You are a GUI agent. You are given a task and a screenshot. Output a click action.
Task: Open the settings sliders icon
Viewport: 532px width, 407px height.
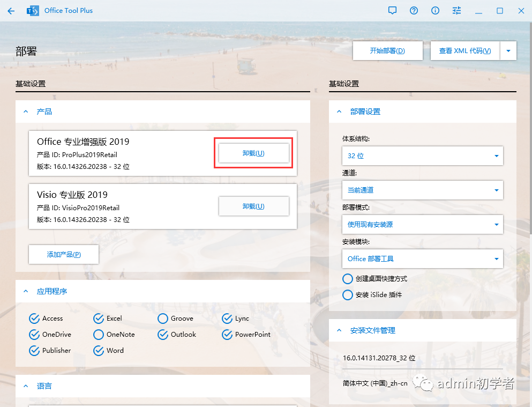coord(456,11)
